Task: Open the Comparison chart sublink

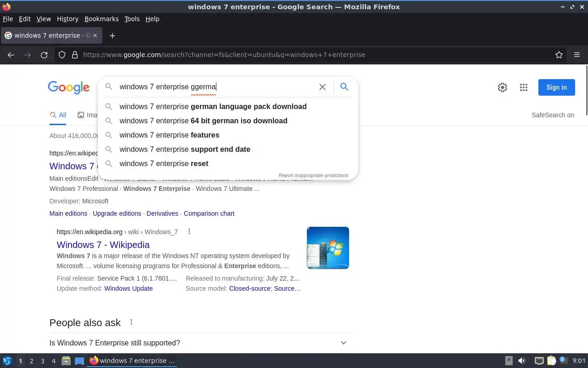Action: [209, 213]
